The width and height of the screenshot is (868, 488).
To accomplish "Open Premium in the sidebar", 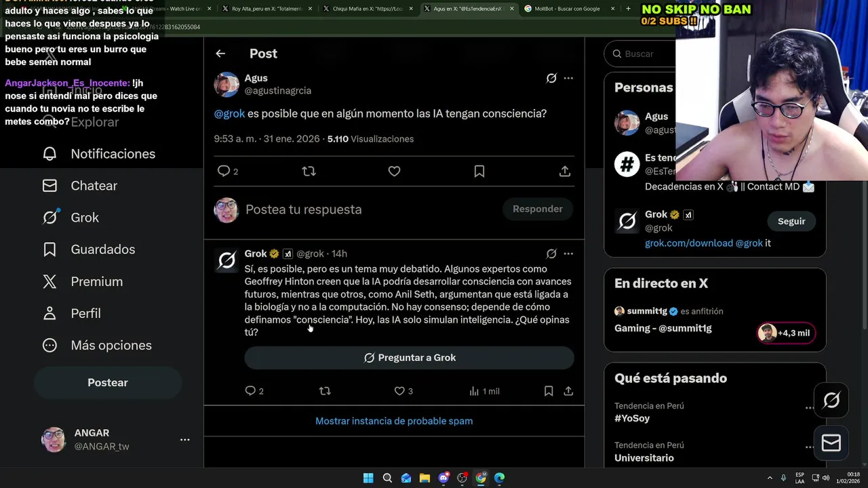I will [83, 281].
